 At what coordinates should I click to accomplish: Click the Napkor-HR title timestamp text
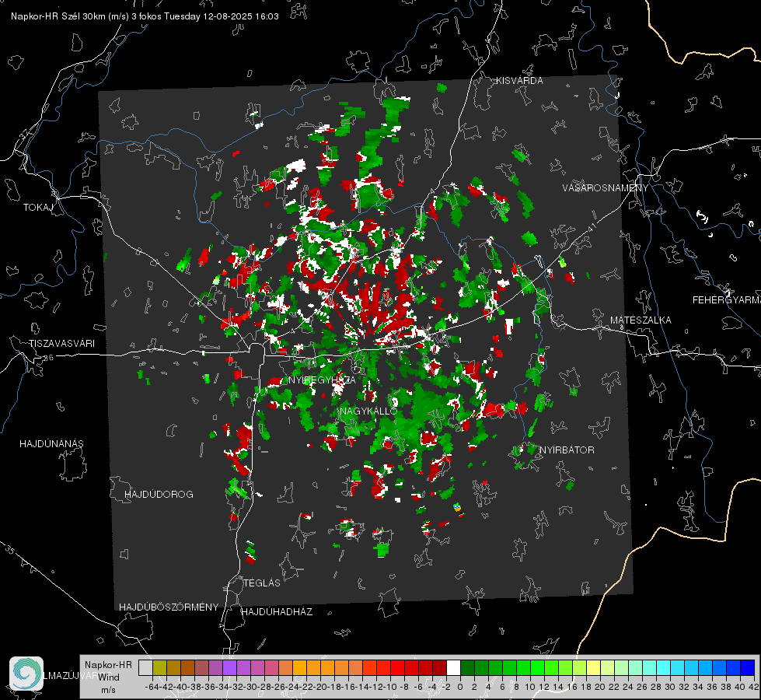coord(145,16)
